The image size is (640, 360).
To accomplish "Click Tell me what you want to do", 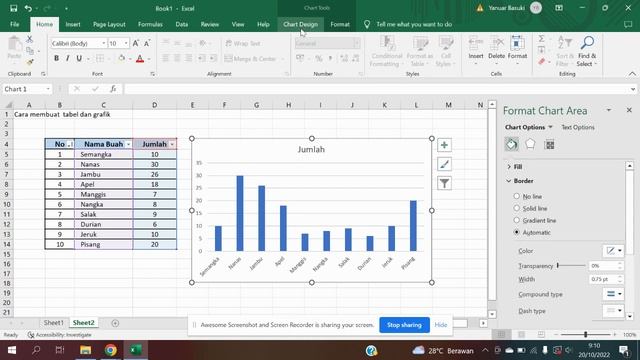I will [x=414, y=24].
